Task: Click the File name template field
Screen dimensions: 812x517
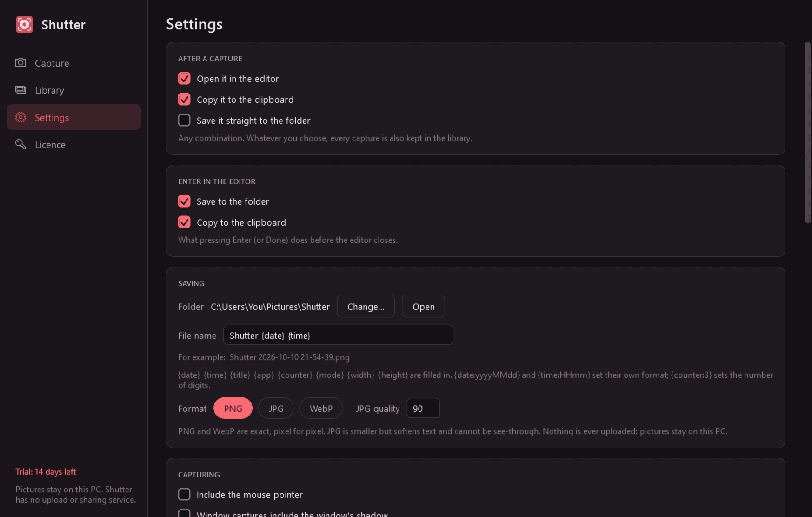Action: [x=338, y=335]
